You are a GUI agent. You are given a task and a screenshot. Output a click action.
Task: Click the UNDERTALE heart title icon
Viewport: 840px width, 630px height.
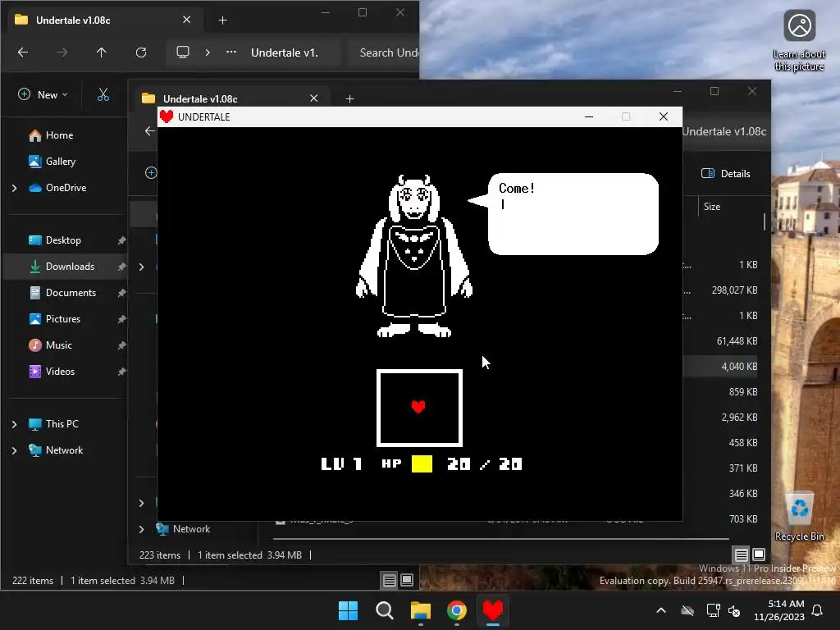tap(167, 116)
